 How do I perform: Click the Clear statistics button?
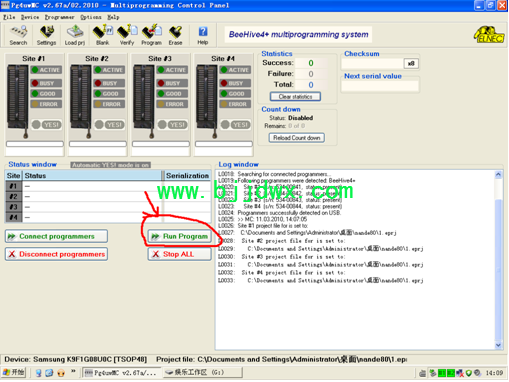point(295,97)
